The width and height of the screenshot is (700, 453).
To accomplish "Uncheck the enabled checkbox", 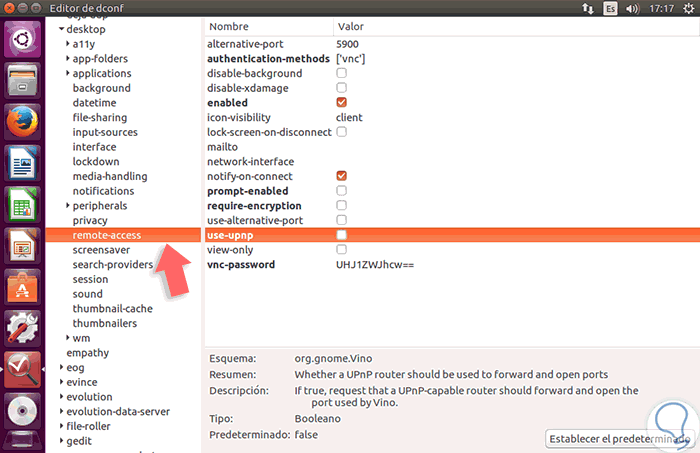I will [341, 102].
